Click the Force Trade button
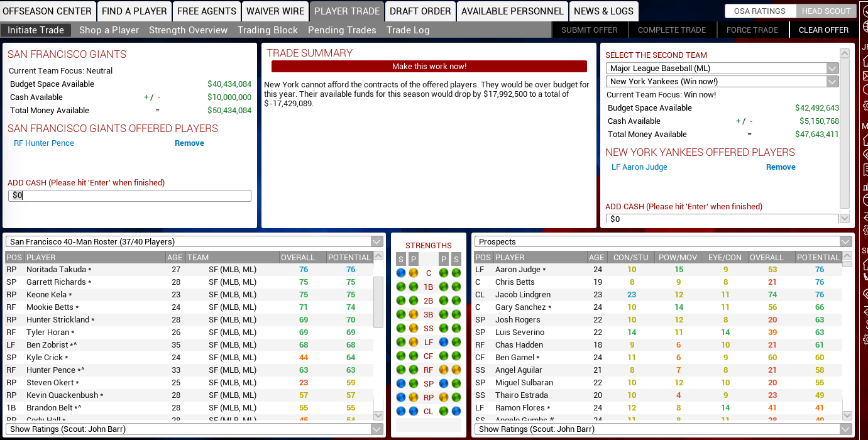This screenshot has height=440, width=868. click(752, 30)
